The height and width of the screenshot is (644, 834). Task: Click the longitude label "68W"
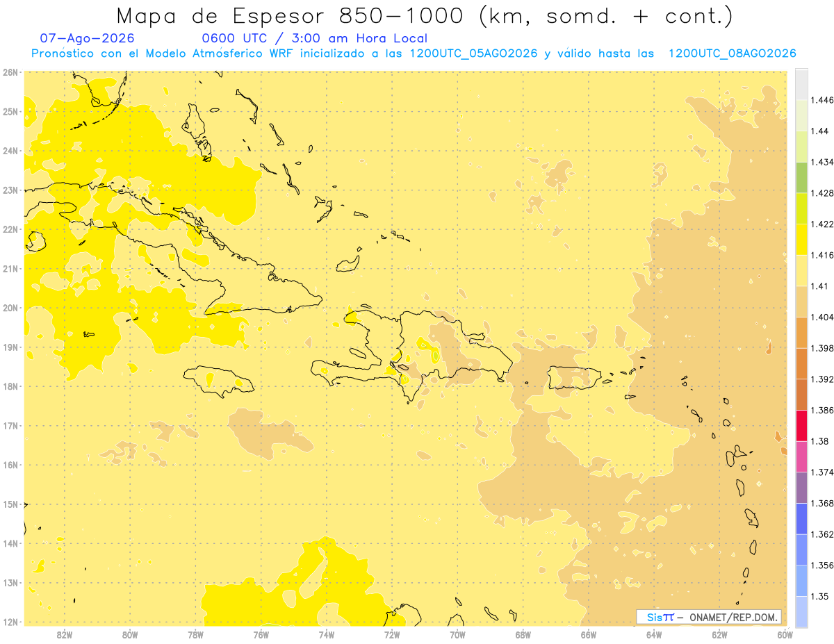tap(523, 634)
